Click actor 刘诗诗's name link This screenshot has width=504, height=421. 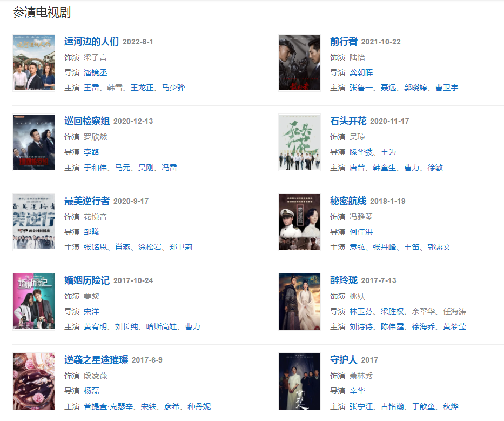361,327
